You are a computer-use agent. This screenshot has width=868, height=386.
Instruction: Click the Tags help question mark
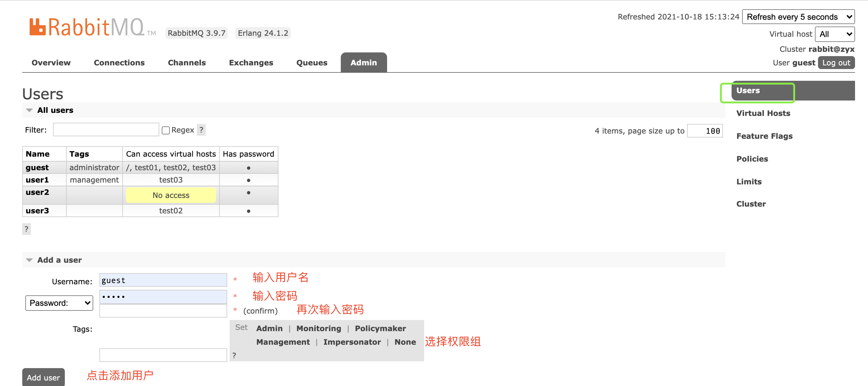coord(234,355)
